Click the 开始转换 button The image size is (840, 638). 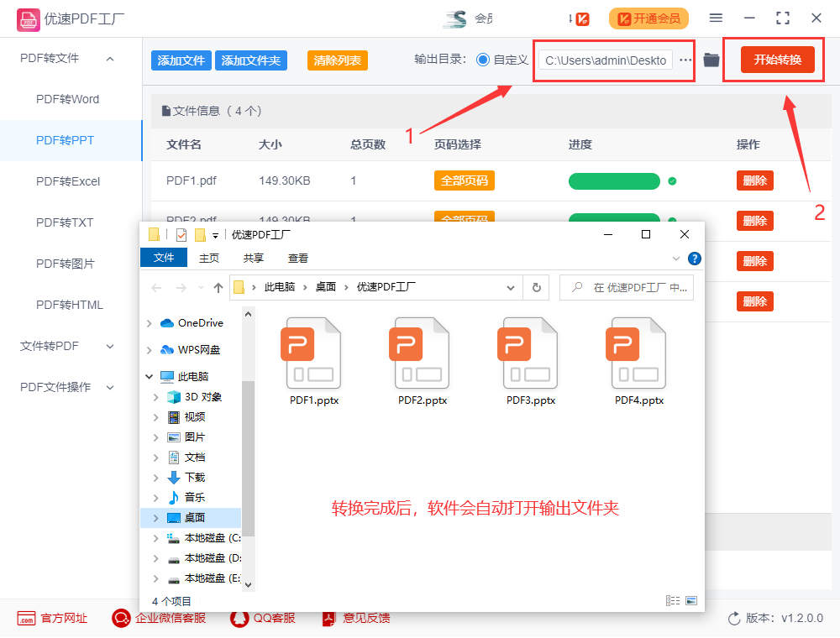point(777,60)
